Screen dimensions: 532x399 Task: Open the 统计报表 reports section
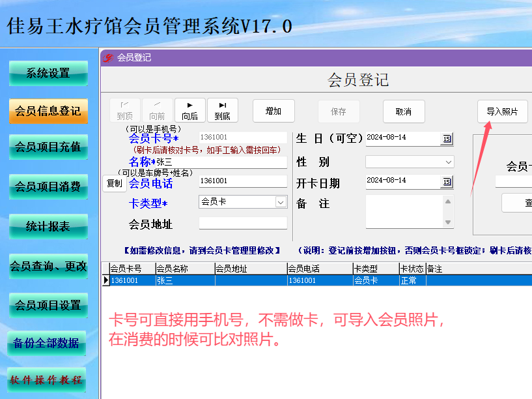(x=48, y=226)
